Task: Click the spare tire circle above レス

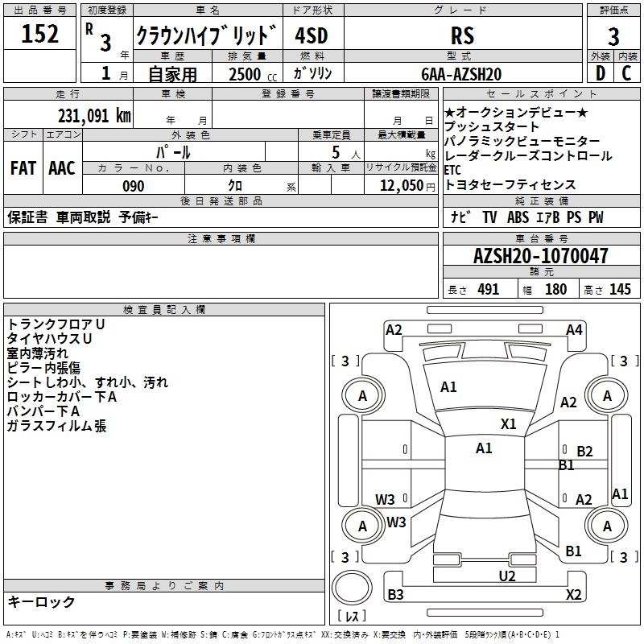Action: (x=352, y=588)
